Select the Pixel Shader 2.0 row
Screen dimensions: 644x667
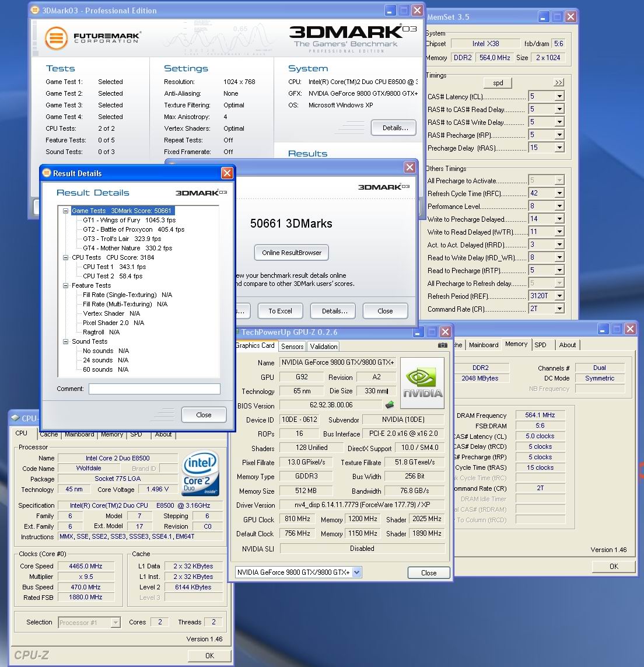114,323
